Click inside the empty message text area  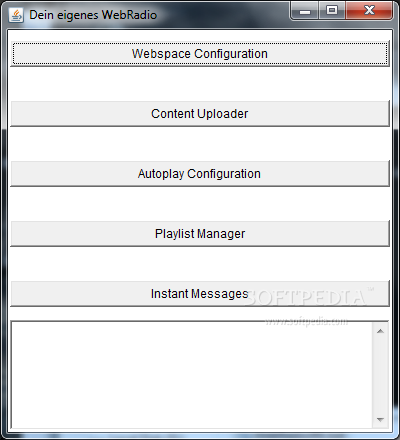(x=192, y=375)
